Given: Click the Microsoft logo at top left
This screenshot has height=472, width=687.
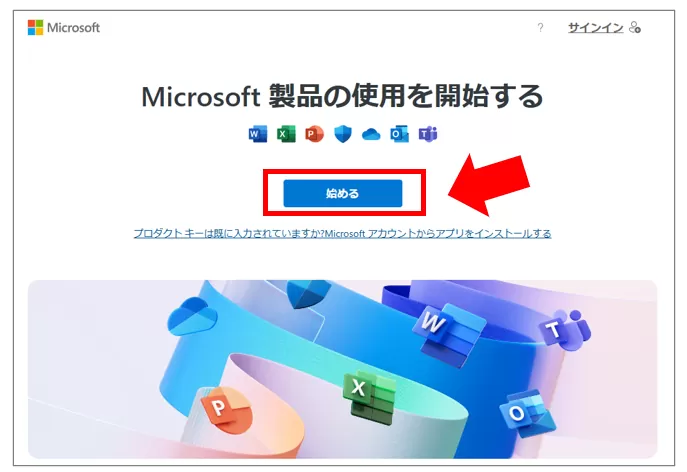Looking at the screenshot, I should pyautogui.click(x=64, y=28).
